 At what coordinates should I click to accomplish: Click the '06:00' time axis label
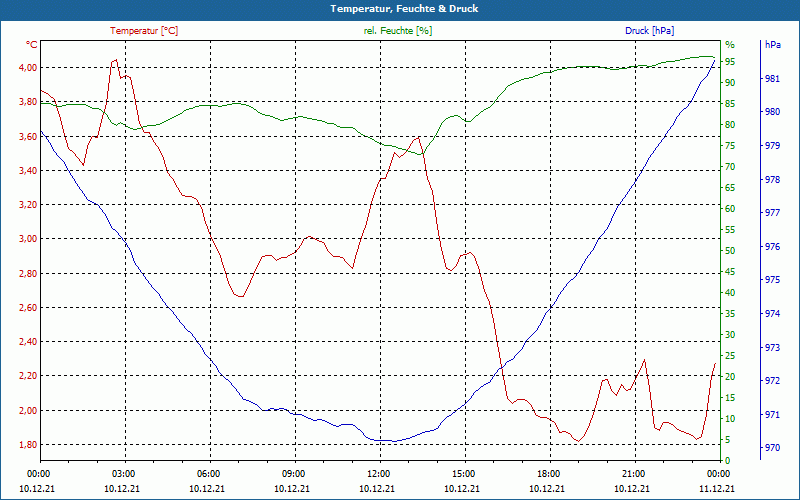click(x=208, y=473)
